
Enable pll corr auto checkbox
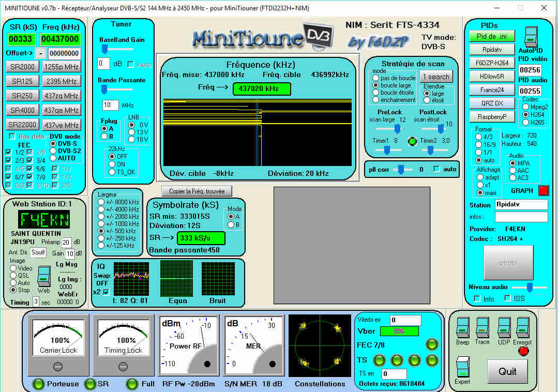click(x=436, y=169)
